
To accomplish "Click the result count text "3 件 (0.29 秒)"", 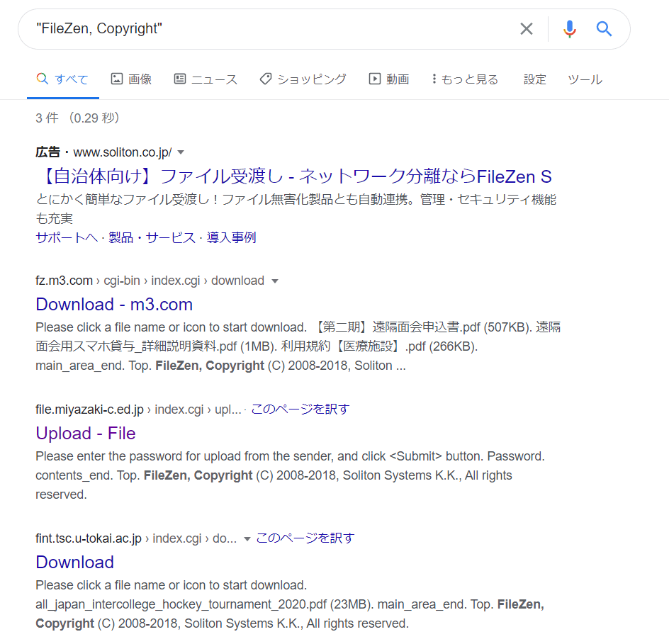I will (77, 118).
